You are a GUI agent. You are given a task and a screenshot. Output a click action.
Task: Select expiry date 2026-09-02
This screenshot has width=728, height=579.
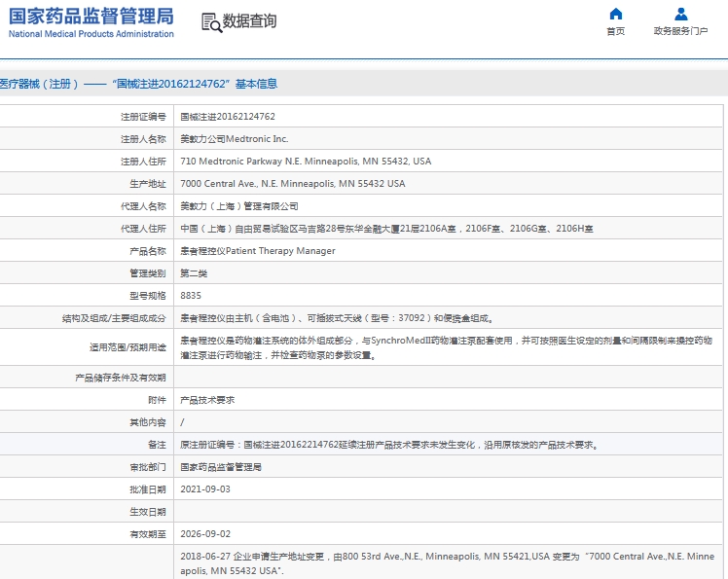pos(205,534)
